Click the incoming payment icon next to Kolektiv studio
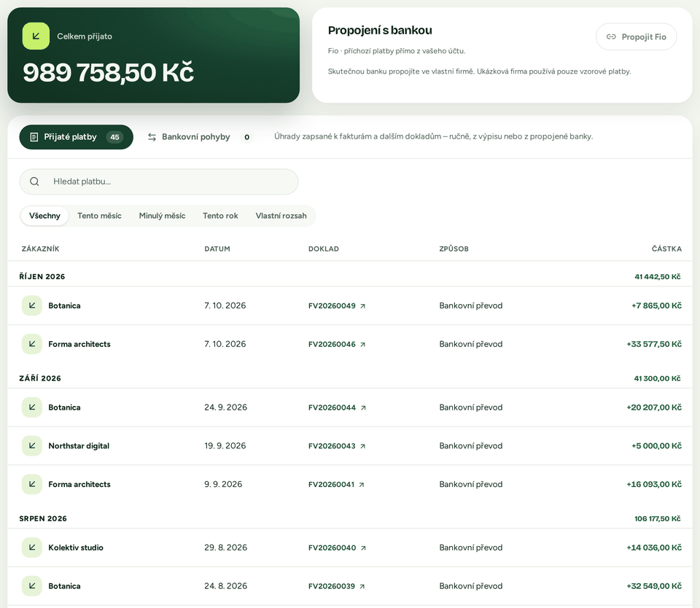Viewport: 700px width, 608px height. point(32,547)
